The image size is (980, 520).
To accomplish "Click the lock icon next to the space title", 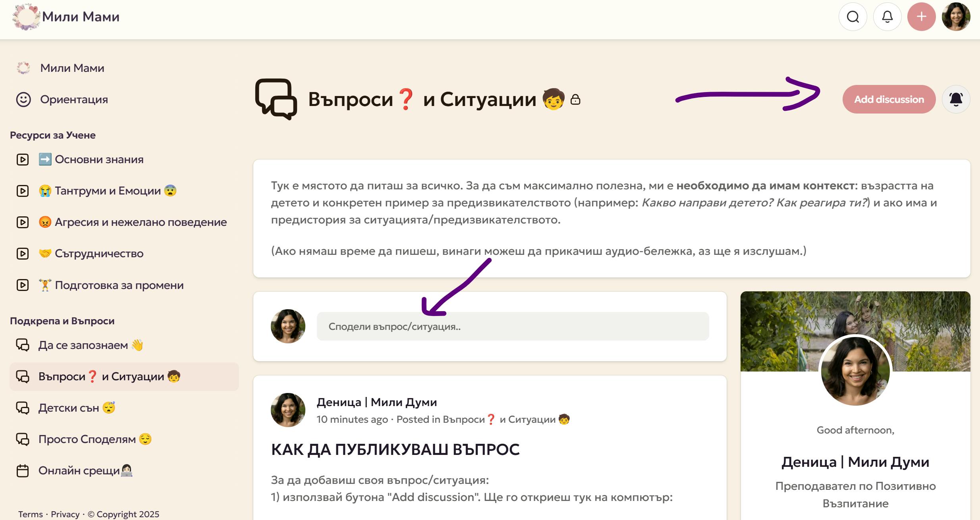I will pyautogui.click(x=575, y=100).
